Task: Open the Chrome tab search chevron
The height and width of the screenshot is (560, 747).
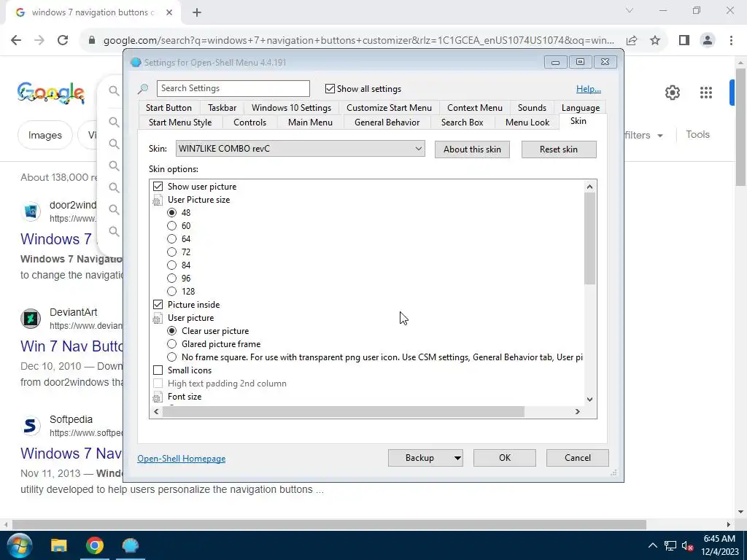Action: pyautogui.click(x=630, y=10)
